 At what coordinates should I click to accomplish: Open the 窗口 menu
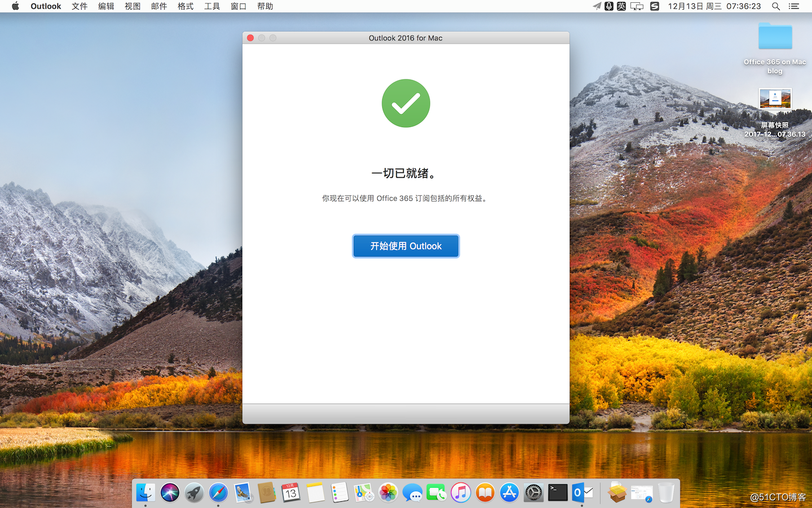[239, 6]
